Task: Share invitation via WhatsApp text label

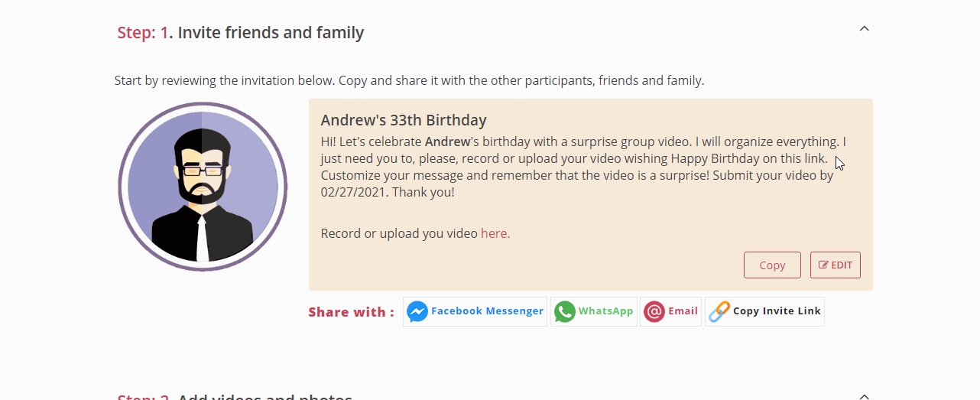Action: [x=606, y=311]
